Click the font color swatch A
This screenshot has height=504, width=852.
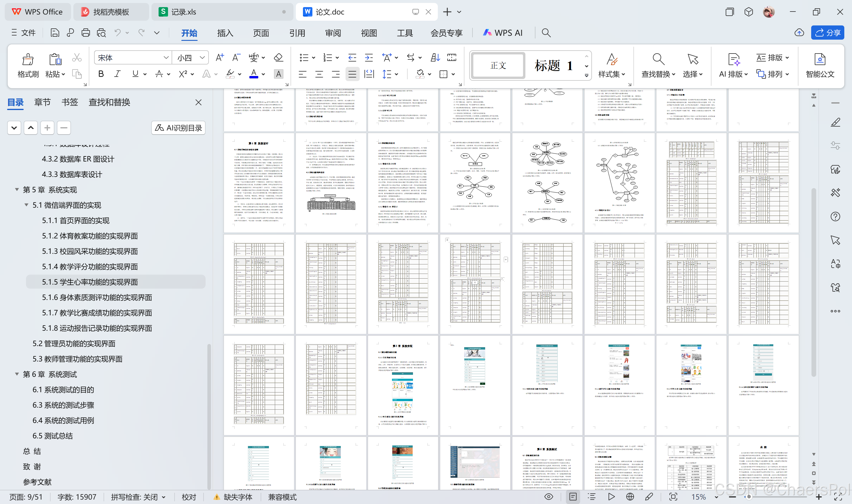253,74
